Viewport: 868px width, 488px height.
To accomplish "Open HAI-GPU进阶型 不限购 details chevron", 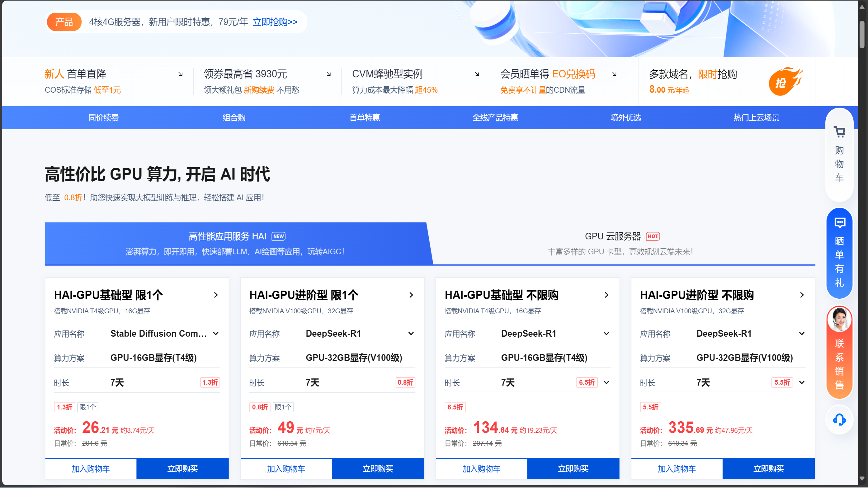I will tap(802, 295).
